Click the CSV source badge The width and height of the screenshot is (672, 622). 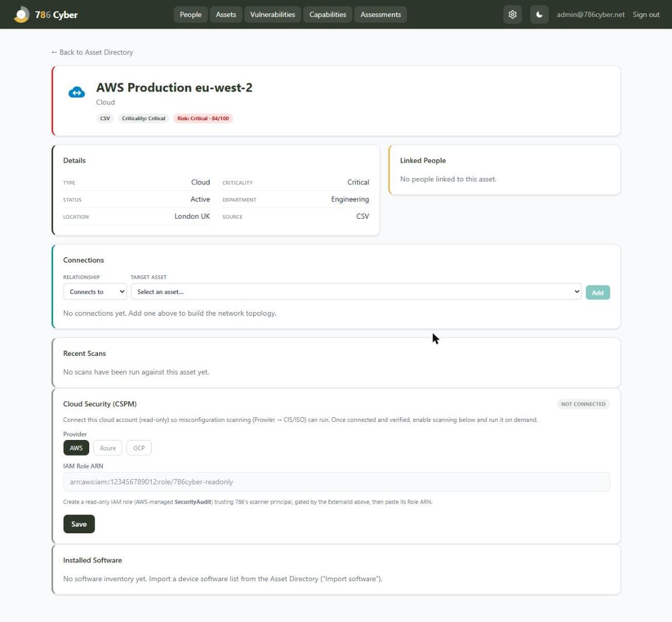pos(105,118)
